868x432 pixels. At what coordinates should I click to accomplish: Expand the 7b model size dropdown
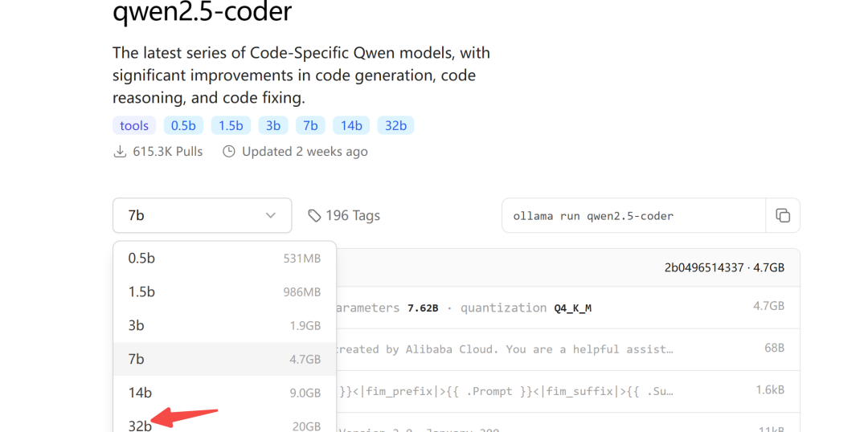[x=202, y=215]
